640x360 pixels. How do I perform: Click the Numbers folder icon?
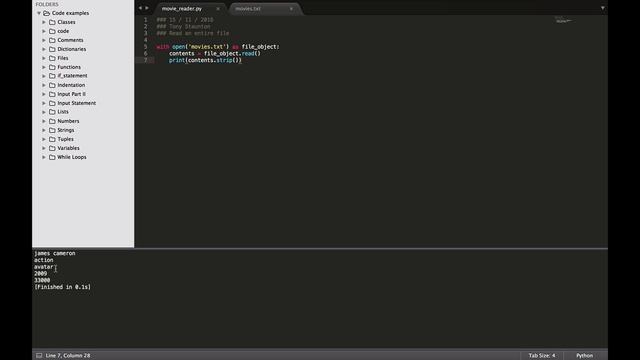tap(52, 121)
